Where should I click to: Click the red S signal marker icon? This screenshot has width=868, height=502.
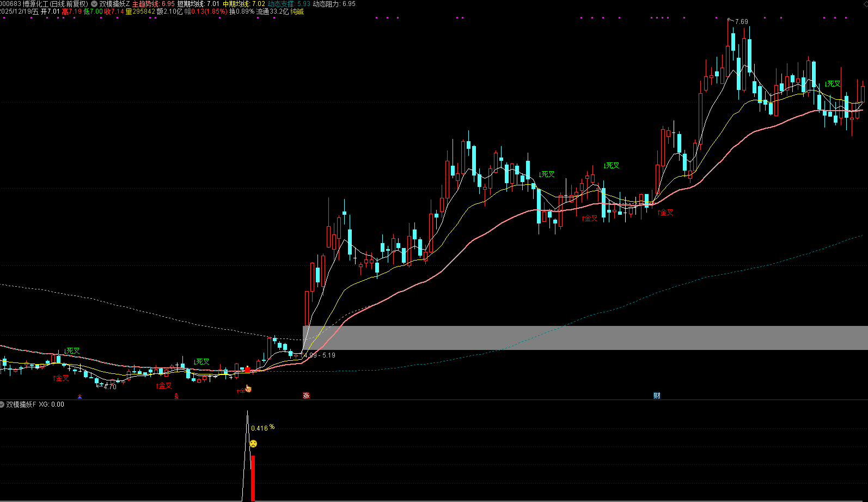[x=176, y=396]
